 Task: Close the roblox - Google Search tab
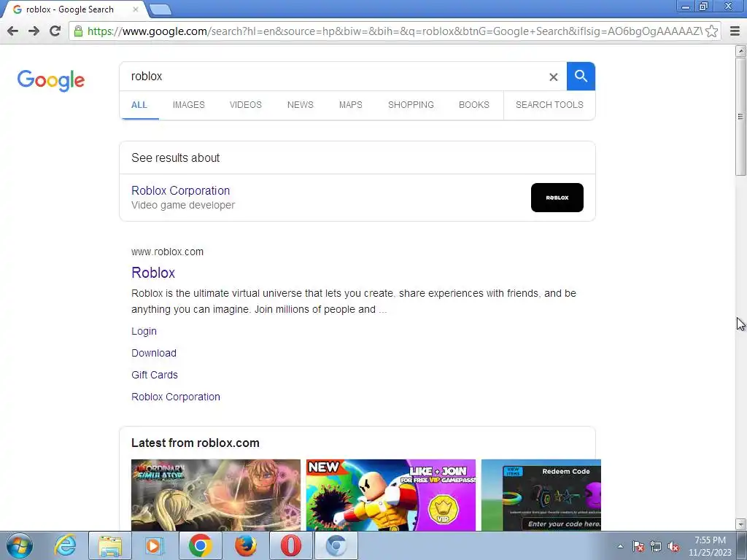pos(135,9)
